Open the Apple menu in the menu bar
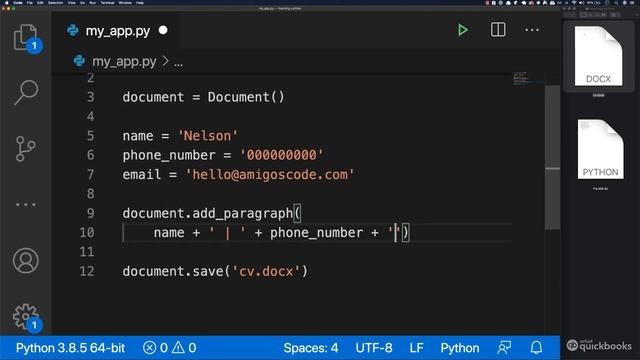 point(7,3)
